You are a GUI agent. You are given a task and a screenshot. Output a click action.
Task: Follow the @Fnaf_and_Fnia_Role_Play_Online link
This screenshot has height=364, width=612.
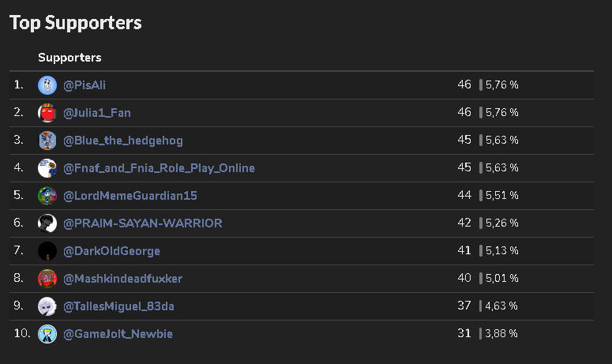(x=159, y=168)
